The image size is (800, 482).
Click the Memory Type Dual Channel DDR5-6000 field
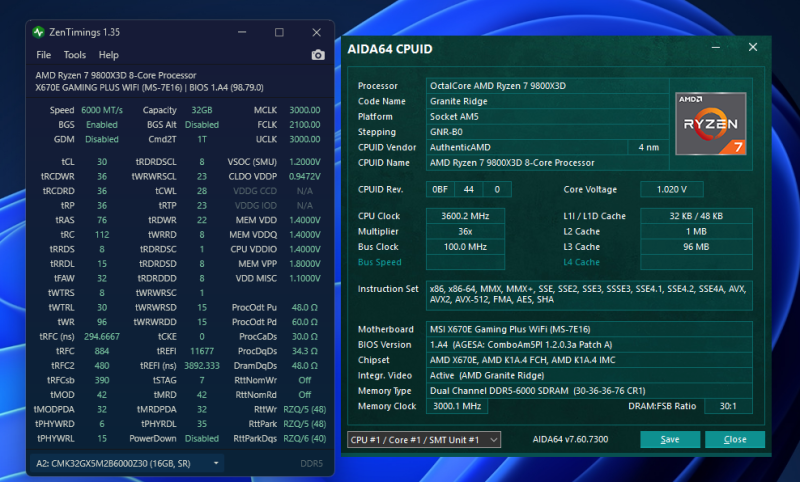589,391
